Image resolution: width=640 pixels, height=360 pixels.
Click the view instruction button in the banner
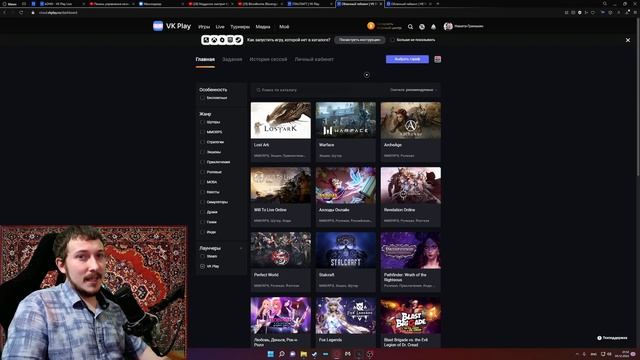360,40
